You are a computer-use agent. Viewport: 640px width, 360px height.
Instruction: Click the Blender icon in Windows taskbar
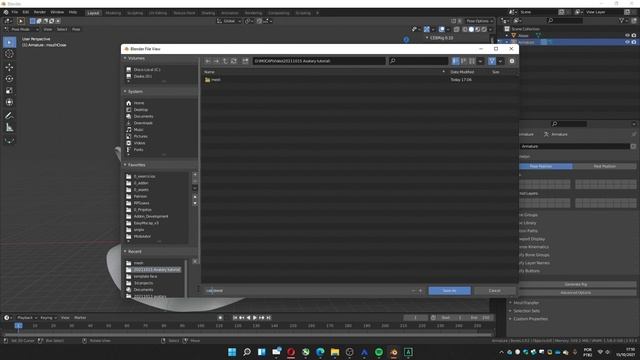tap(393, 352)
